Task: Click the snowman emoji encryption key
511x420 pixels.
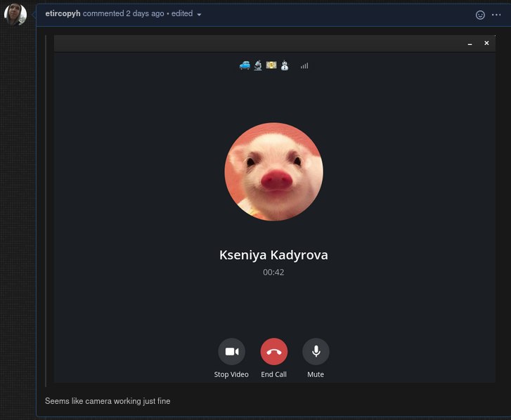Action: tap(285, 65)
